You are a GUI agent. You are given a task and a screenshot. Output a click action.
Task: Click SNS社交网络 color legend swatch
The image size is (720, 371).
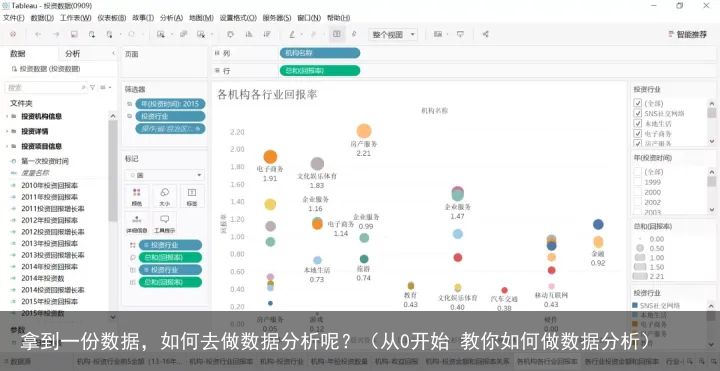pos(635,305)
